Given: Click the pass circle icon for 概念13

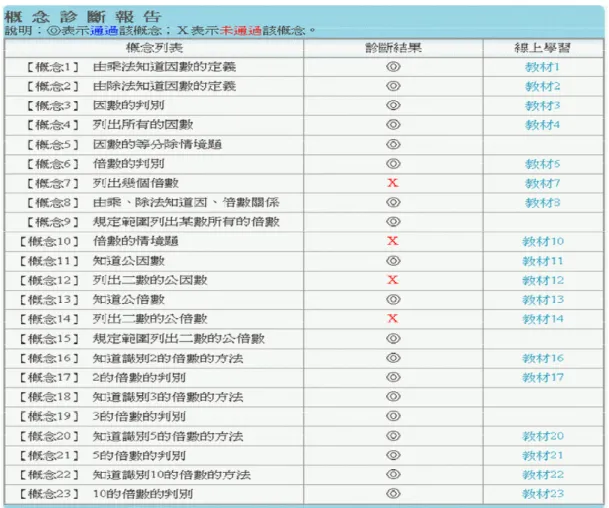Looking at the screenshot, I should tap(393, 299).
